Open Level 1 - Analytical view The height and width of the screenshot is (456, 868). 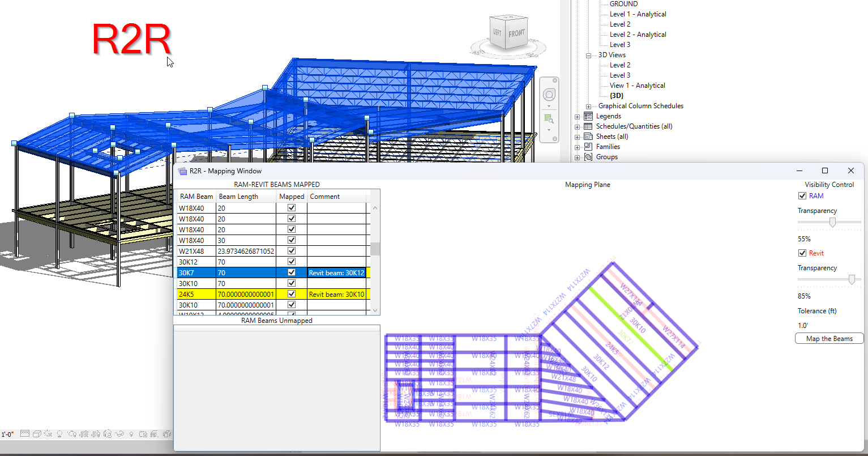pyautogui.click(x=638, y=14)
